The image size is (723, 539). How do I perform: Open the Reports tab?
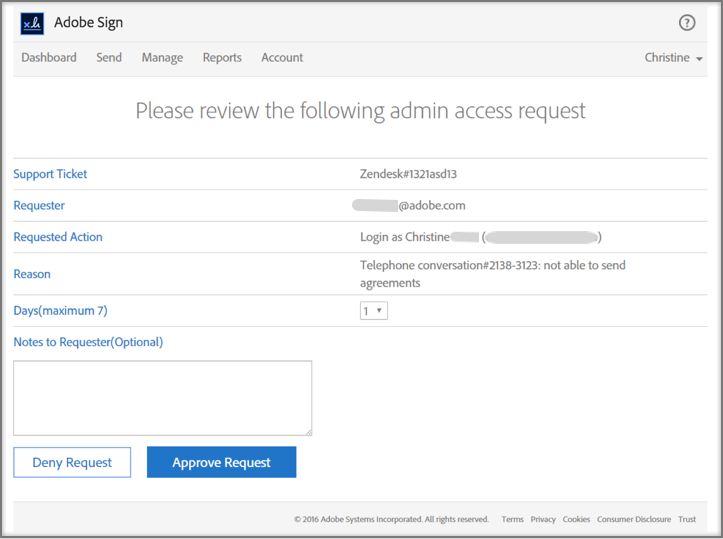coord(222,58)
